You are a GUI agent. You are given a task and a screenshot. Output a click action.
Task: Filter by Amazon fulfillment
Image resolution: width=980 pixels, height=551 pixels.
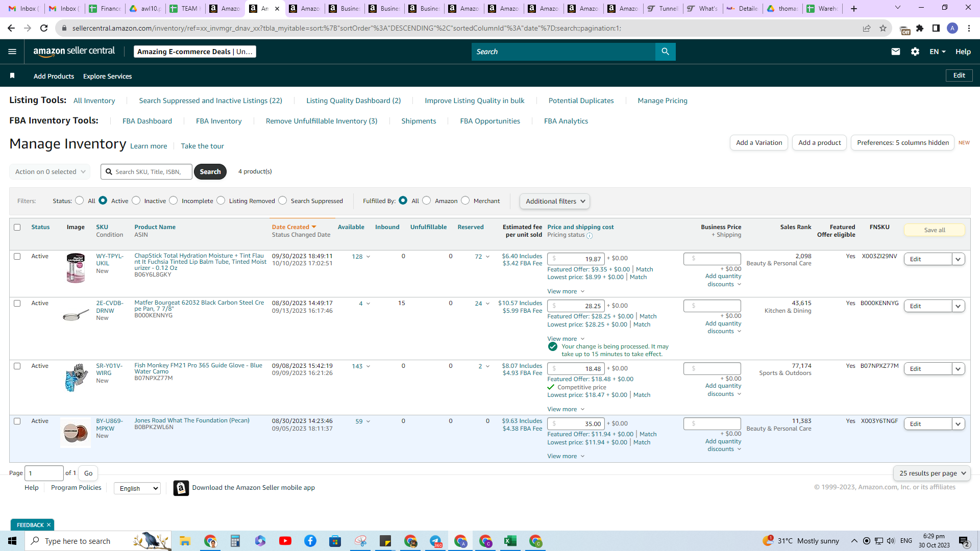pyautogui.click(x=427, y=201)
